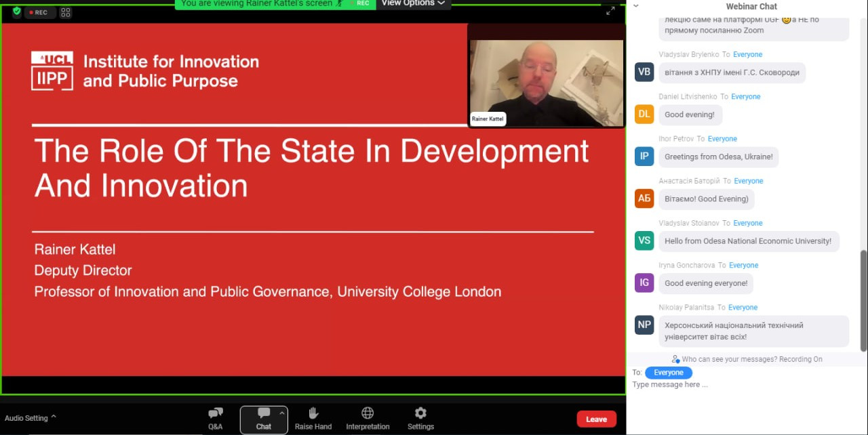Click the green encryption shield icon
Viewport: 868px width, 435px height.
coord(16,12)
